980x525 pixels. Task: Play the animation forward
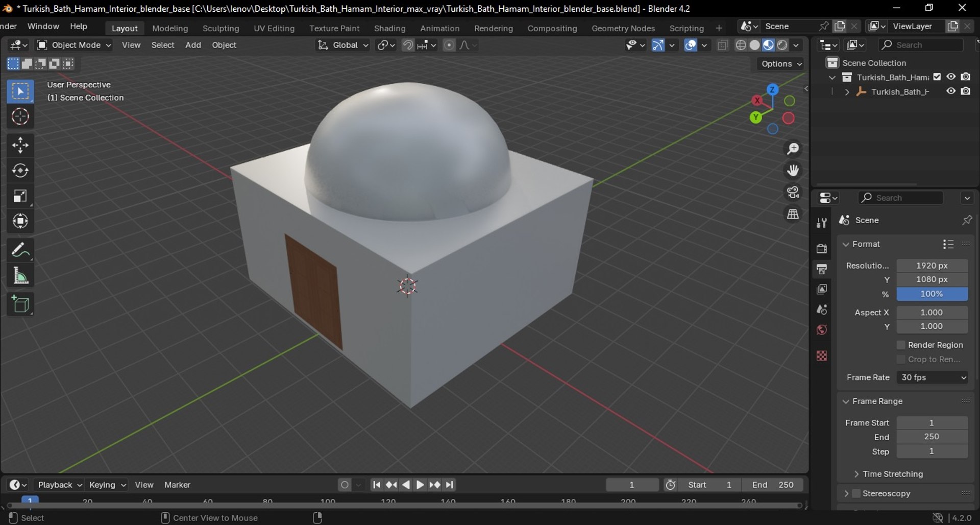coord(420,485)
